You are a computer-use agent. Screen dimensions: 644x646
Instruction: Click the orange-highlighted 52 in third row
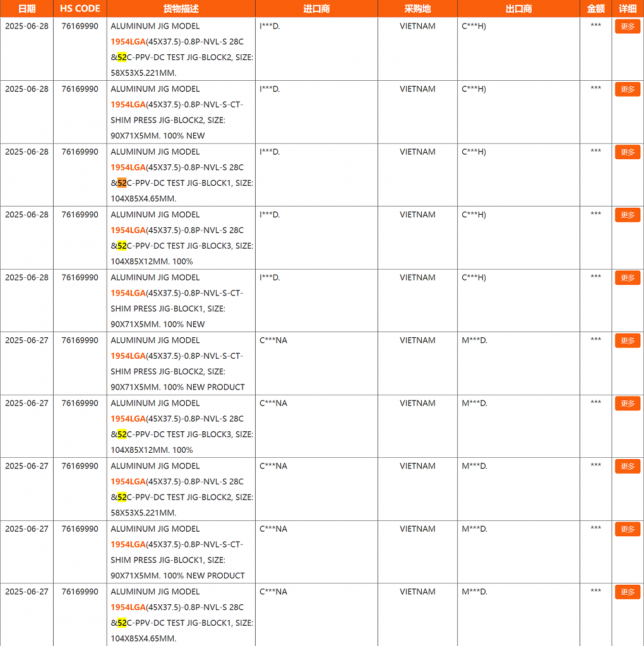tap(122, 183)
